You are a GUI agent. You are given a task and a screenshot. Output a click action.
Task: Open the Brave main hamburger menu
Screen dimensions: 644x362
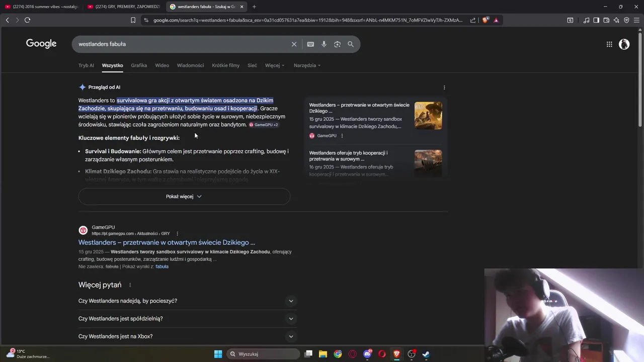[636, 20]
